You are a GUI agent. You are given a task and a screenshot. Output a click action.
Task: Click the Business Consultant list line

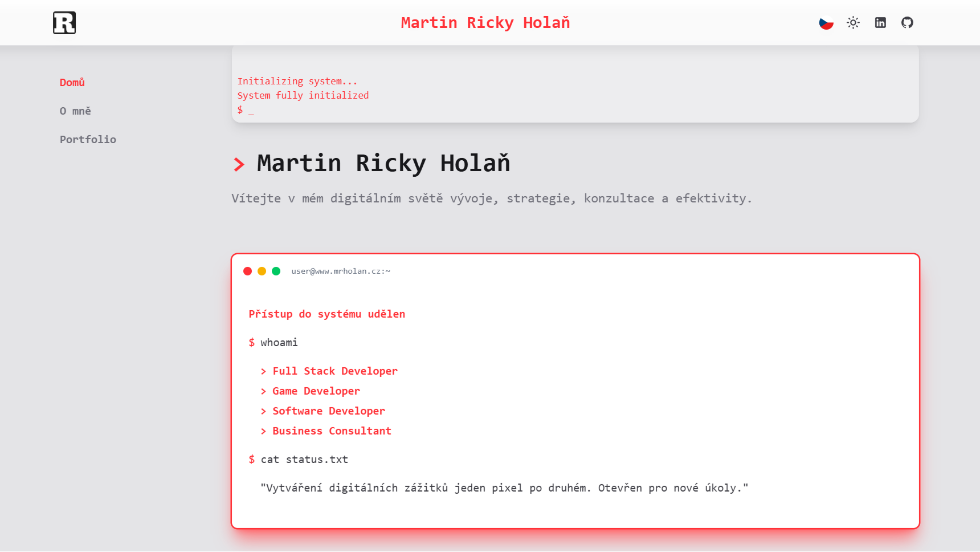tap(332, 431)
